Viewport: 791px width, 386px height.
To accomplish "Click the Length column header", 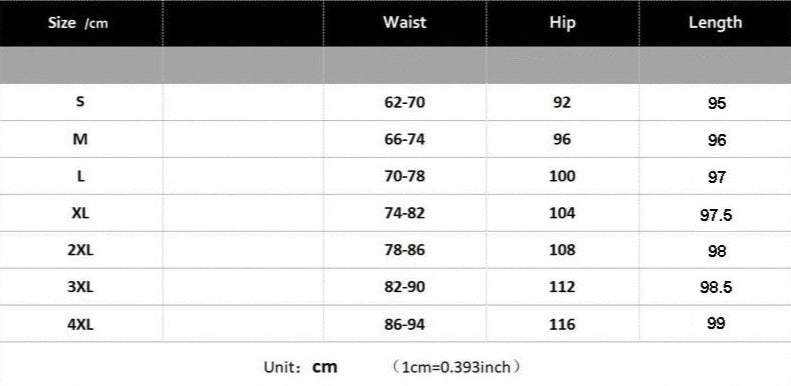I will point(715,23).
